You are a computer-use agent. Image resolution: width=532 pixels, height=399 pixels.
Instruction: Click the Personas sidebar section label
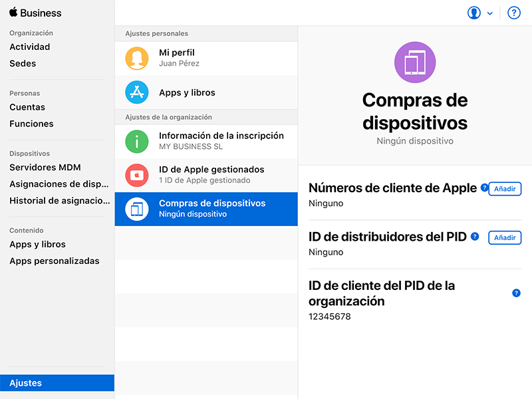[25, 93]
